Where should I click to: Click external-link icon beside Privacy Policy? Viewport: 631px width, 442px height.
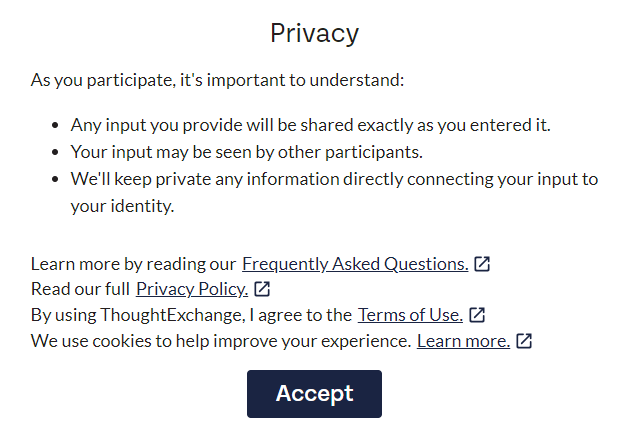pyautogui.click(x=262, y=289)
